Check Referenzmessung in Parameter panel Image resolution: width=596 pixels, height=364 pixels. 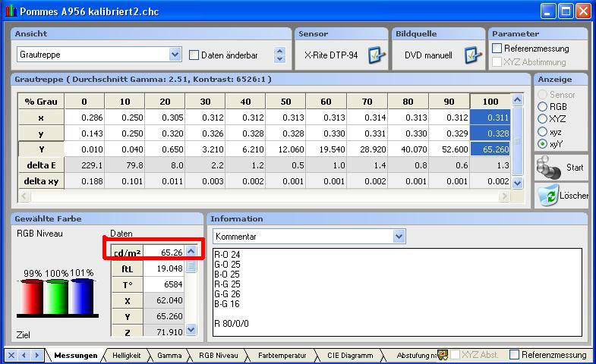[x=497, y=49]
